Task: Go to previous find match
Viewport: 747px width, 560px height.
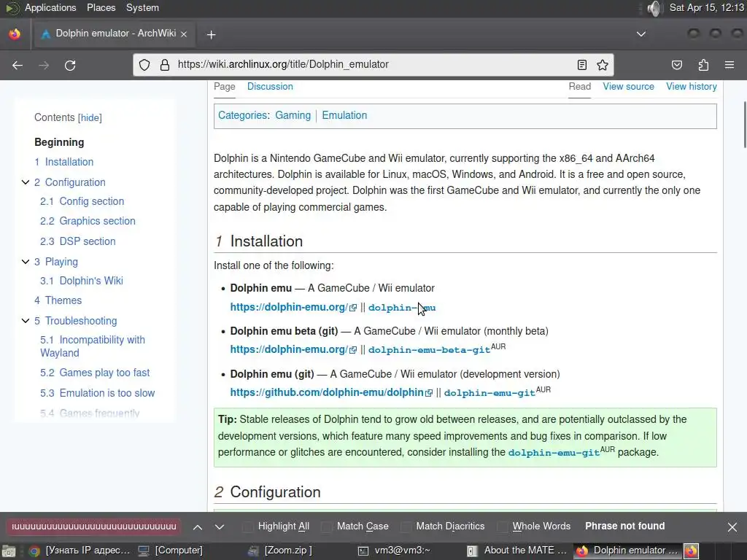Action: 197,527
